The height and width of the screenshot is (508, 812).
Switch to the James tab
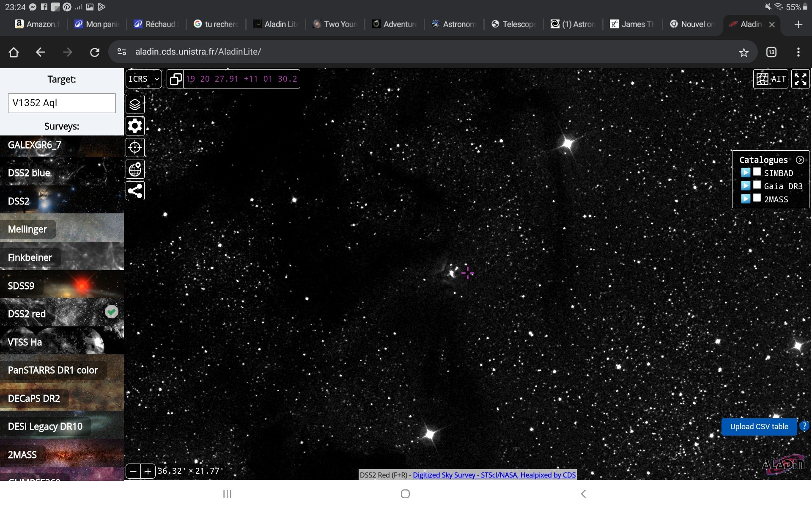(x=632, y=24)
